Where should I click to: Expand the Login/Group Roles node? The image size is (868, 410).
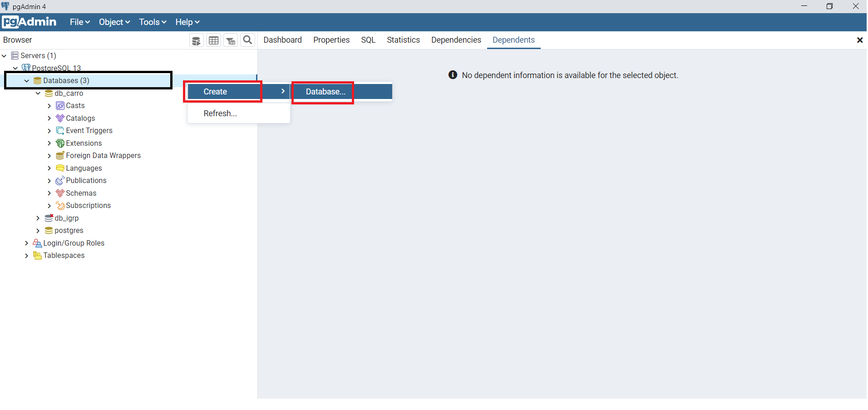click(x=27, y=243)
